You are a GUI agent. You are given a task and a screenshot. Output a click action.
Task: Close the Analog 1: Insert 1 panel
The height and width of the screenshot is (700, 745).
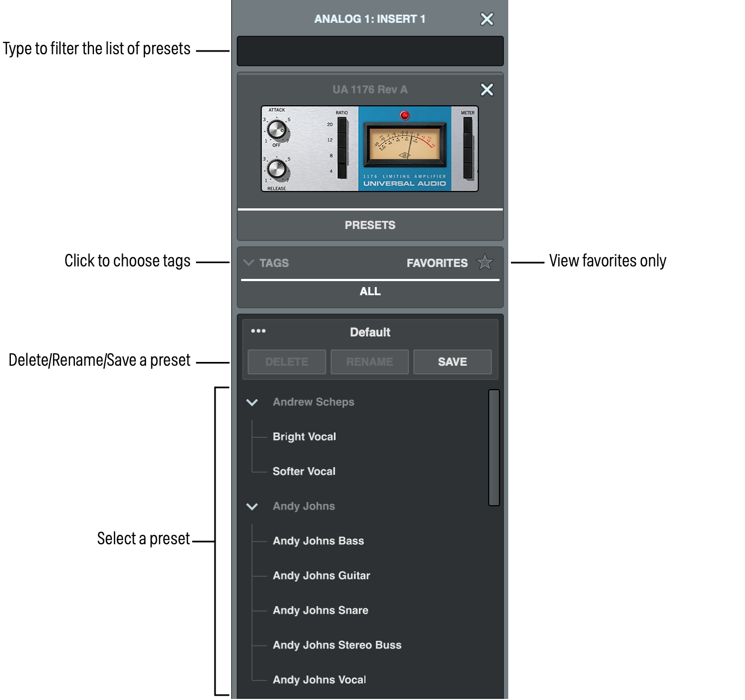click(x=487, y=19)
